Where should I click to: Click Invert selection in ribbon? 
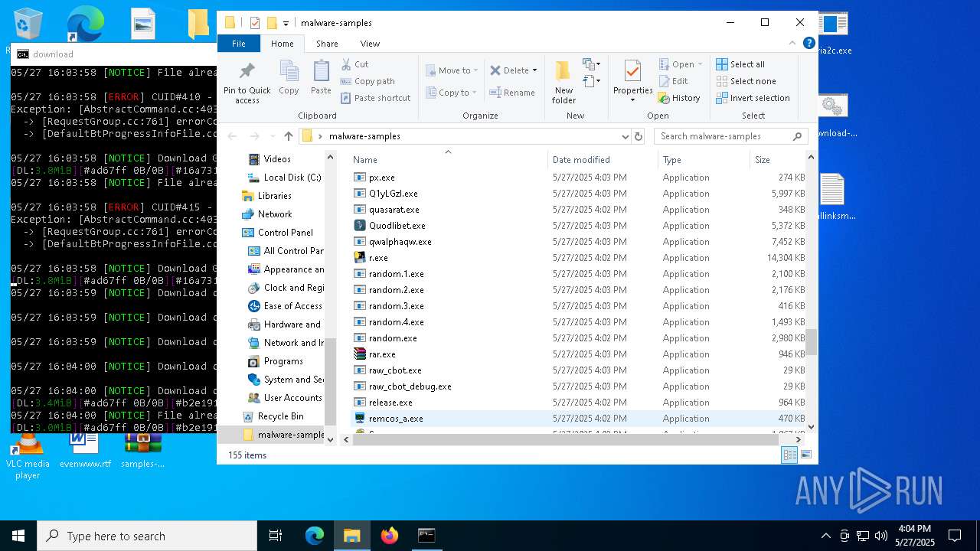pos(753,98)
